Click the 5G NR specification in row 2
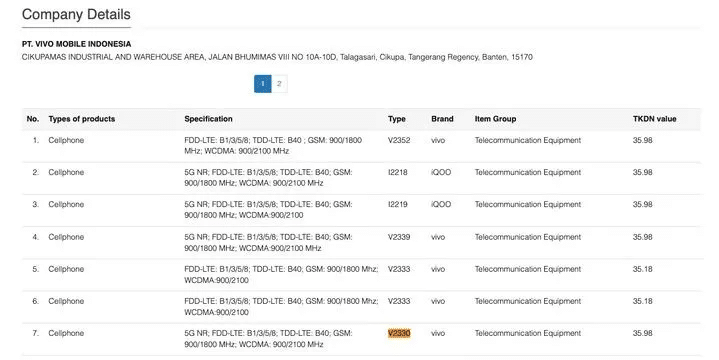 point(268,178)
